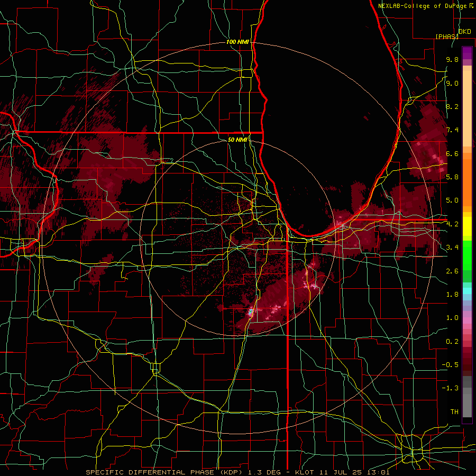Click the -0.5 scale value
Viewport: 476px width, 476px height.
click(x=450, y=365)
